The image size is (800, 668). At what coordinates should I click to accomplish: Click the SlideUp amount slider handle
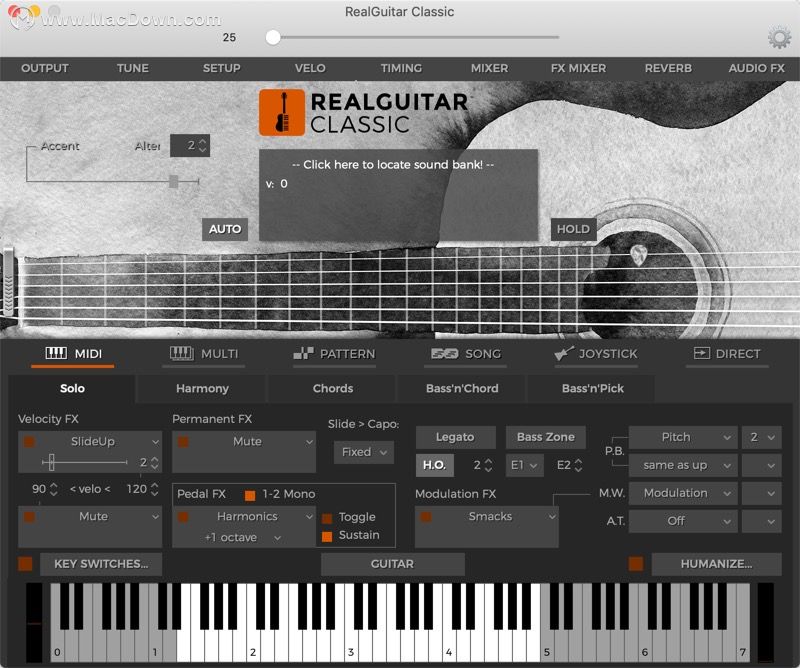click(51, 462)
